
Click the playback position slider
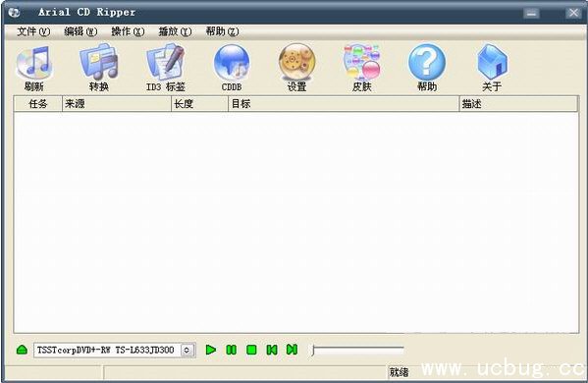357,350
